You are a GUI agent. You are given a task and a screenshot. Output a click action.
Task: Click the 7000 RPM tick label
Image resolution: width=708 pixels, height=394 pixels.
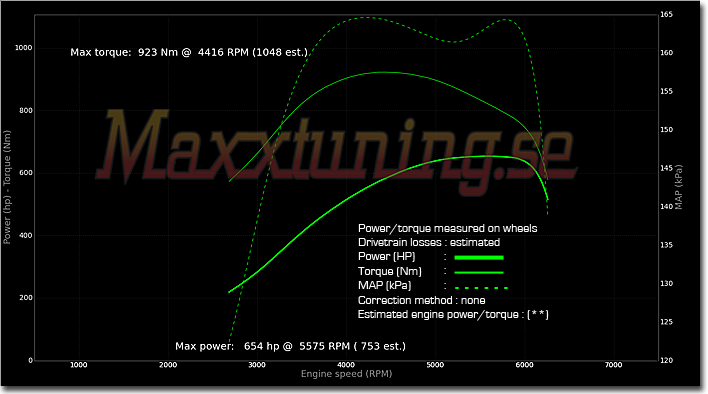[613, 365]
